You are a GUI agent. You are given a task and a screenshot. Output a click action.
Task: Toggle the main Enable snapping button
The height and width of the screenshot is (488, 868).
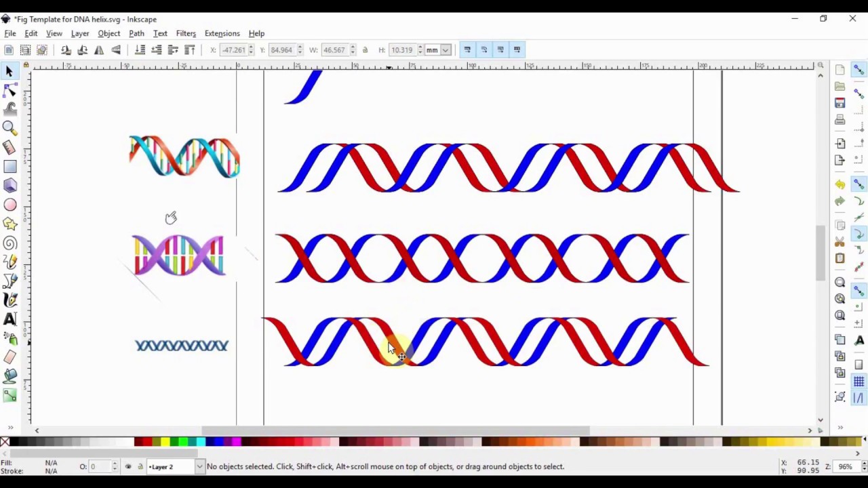(x=859, y=70)
